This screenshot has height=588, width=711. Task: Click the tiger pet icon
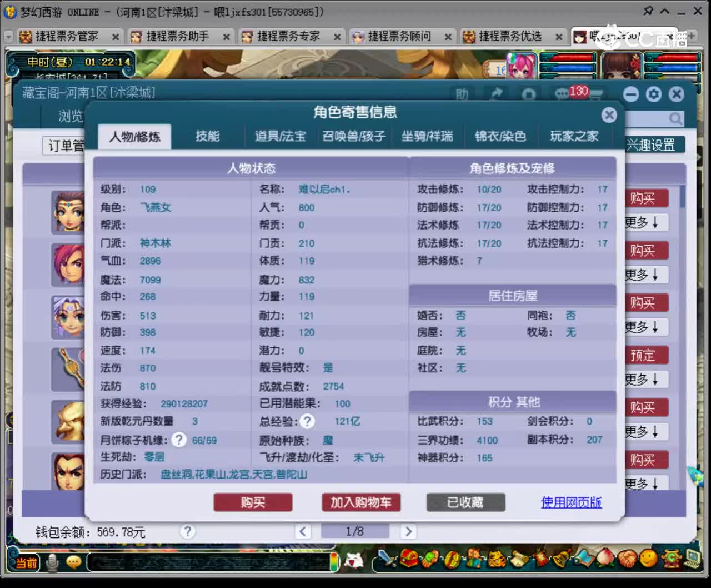pyautogui.click(x=497, y=558)
